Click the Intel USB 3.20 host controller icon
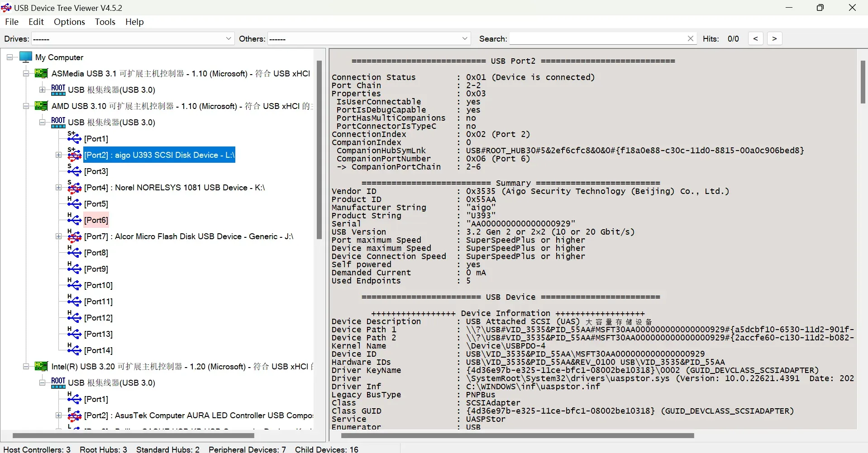The image size is (868, 453). (x=41, y=366)
